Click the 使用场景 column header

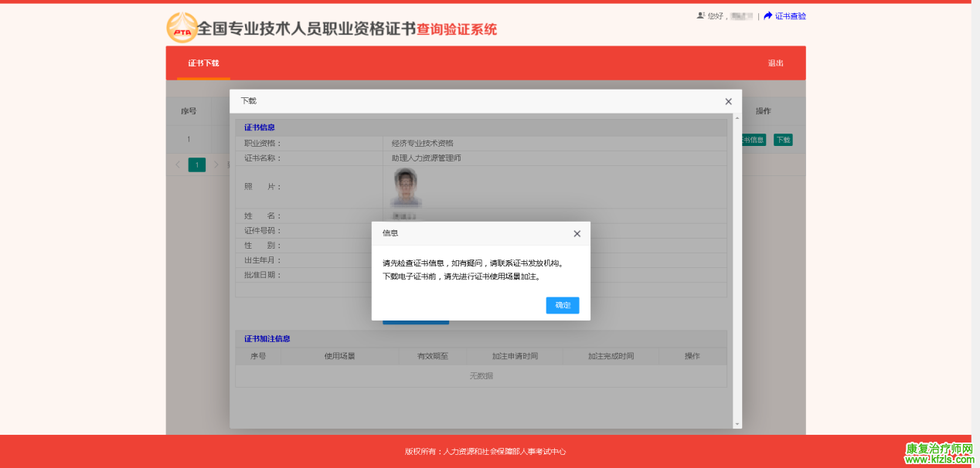pyautogui.click(x=339, y=357)
